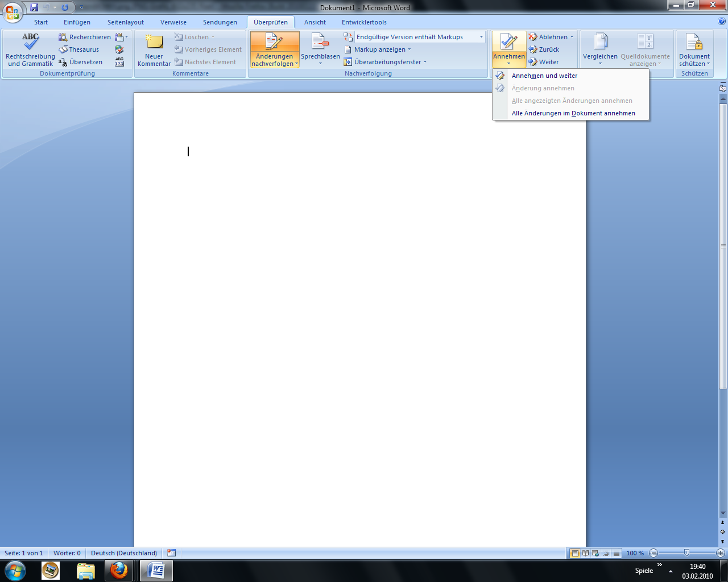This screenshot has width=728, height=582.
Task: Switch to Full Screen Reading view
Action: click(585, 553)
